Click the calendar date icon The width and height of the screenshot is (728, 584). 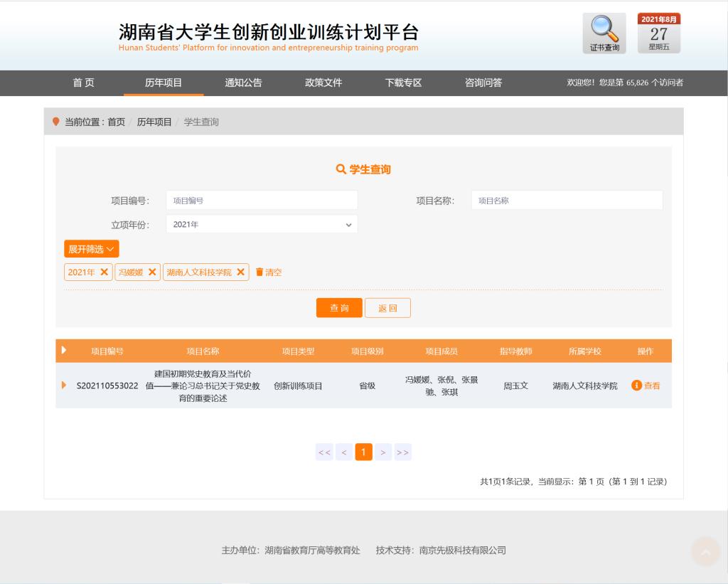(658, 33)
